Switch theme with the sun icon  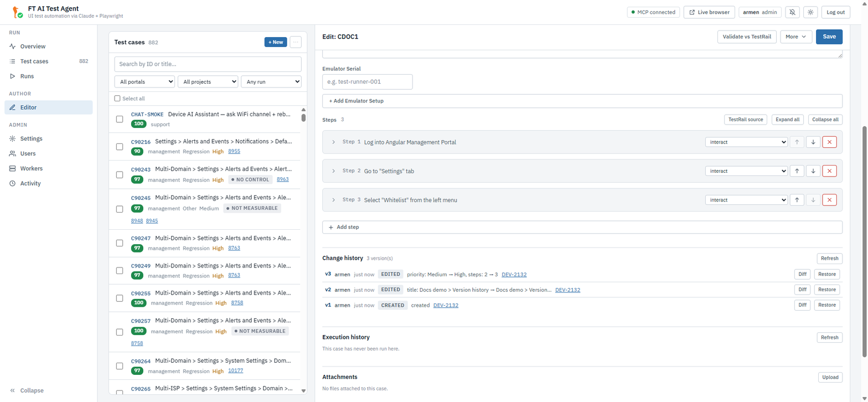coord(811,12)
